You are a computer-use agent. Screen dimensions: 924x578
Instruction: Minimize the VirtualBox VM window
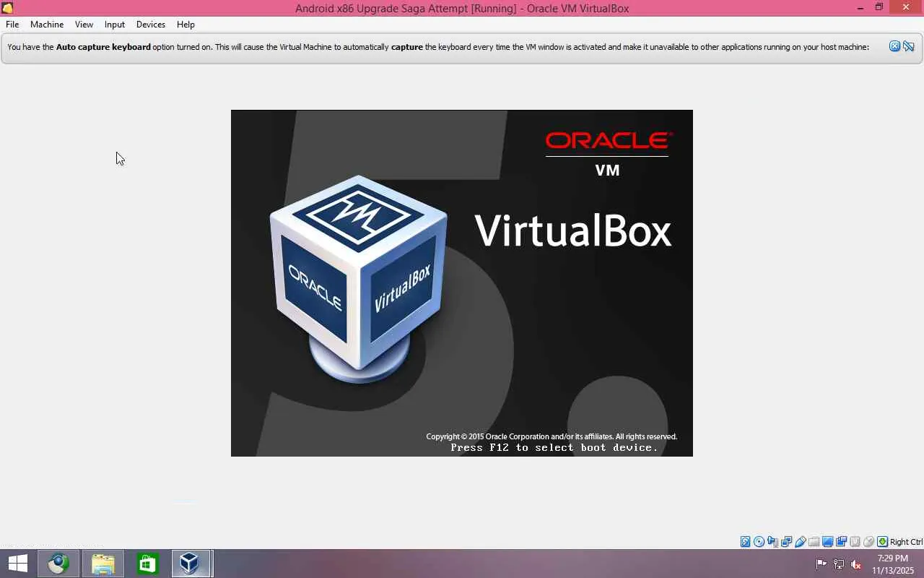860,8
